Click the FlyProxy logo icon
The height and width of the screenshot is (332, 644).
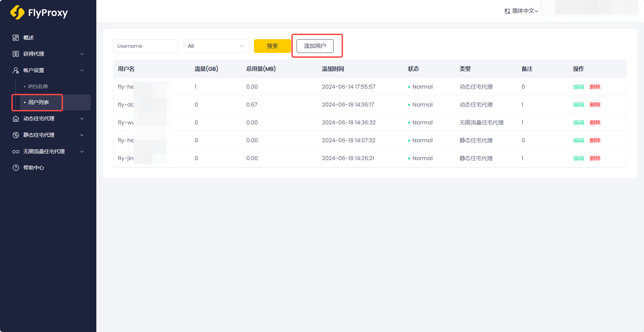coord(17,13)
